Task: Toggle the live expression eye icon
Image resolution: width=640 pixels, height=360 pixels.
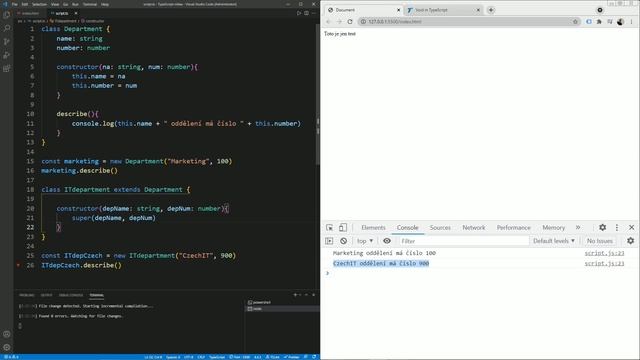Action: tap(387, 241)
